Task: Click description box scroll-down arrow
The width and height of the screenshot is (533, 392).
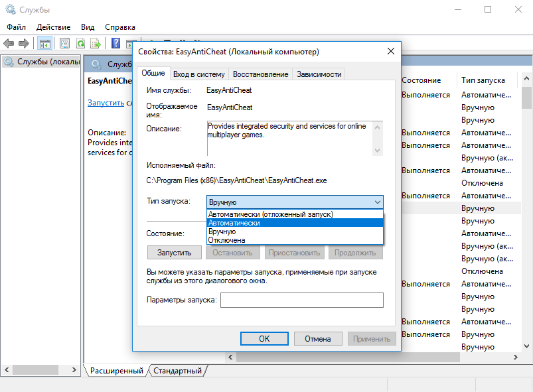Action: click(x=377, y=150)
